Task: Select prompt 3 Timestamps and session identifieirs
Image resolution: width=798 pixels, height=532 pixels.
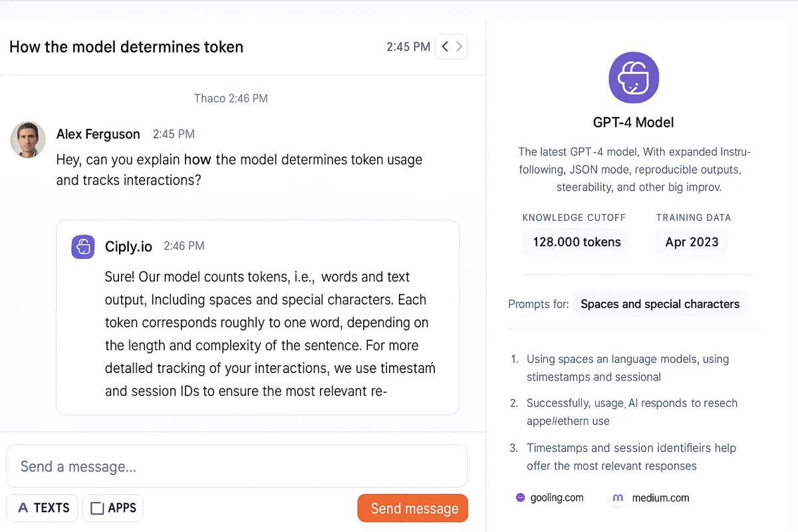Action: pyautogui.click(x=631, y=457)
